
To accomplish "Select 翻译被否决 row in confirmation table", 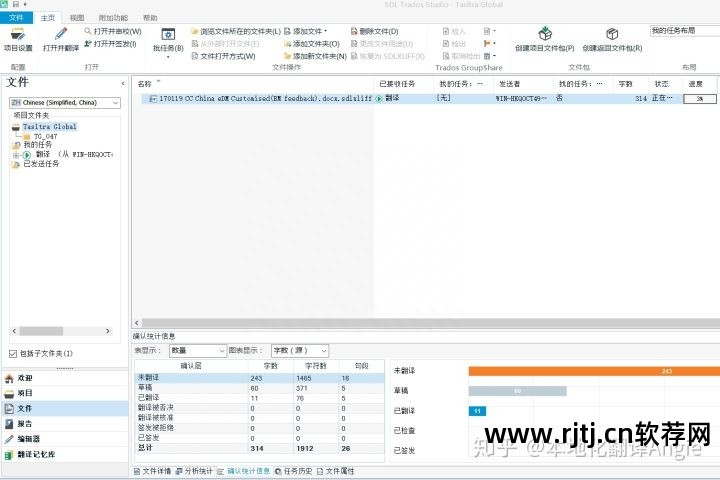I will point(260,408).
